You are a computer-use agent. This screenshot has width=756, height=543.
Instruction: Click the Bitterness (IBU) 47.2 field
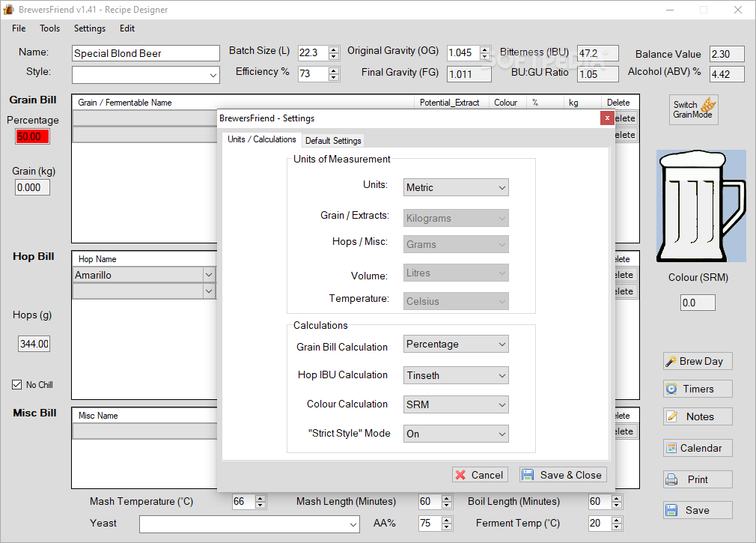point(598,53)
